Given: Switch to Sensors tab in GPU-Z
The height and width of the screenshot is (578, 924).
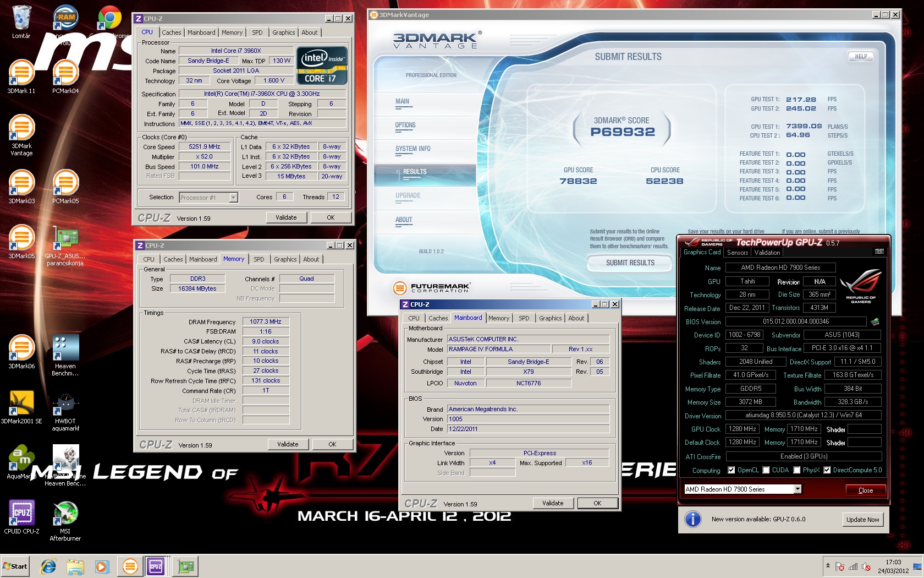Looking at the screenshot, I should tap(738, 253).
